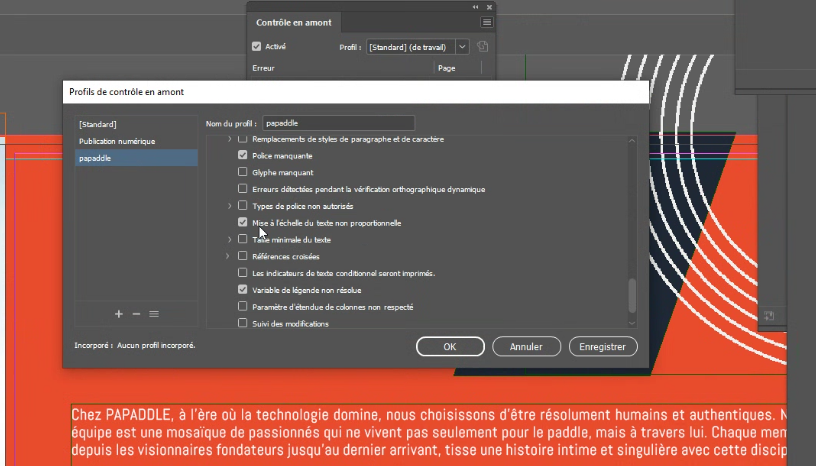This screenshot has width=816, height=466.
Task: Open the Contrôle en amont panel menu
Action: 487,22
